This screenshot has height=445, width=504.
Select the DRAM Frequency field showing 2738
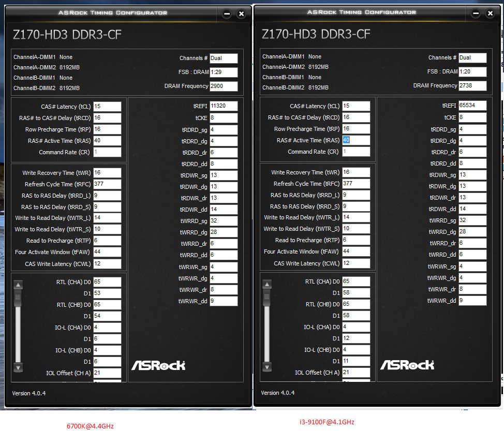click(x=472, y=85)
